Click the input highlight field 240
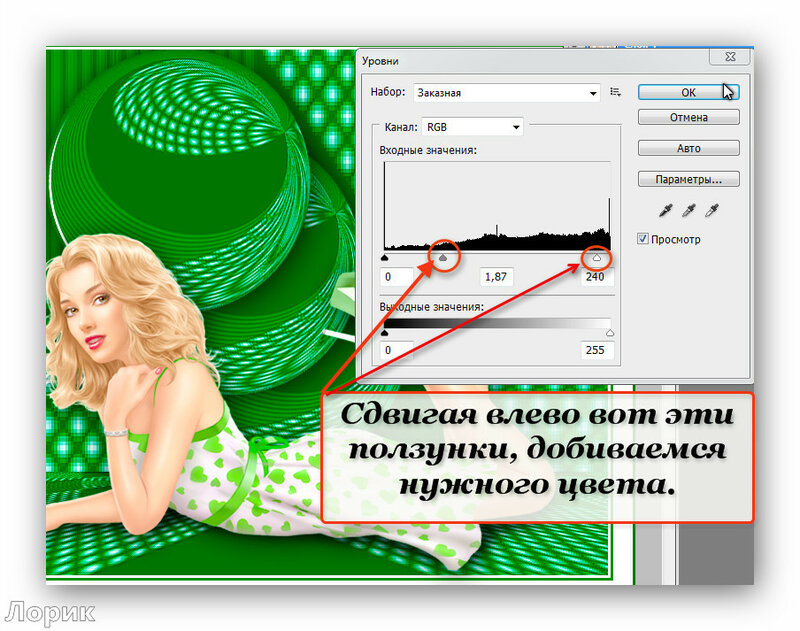800x631 pixels. [597, 277]
